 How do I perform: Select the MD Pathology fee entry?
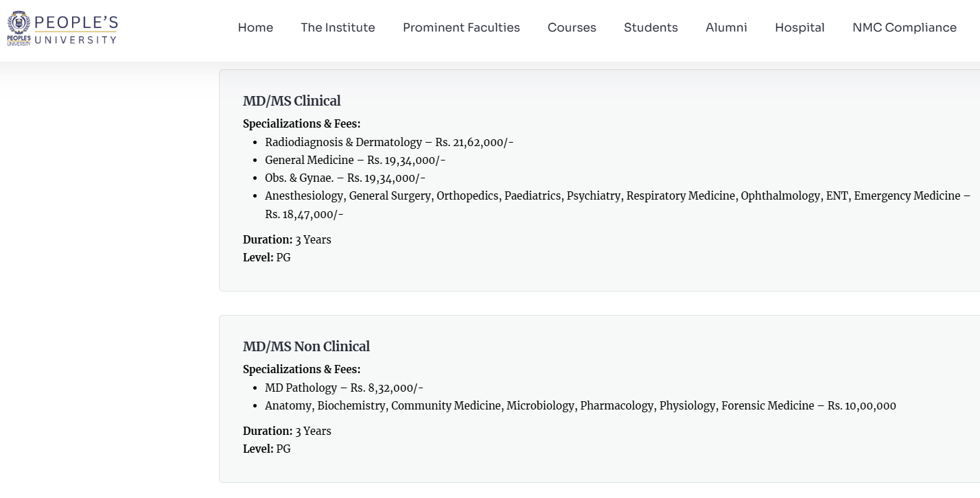click(344, 388)
